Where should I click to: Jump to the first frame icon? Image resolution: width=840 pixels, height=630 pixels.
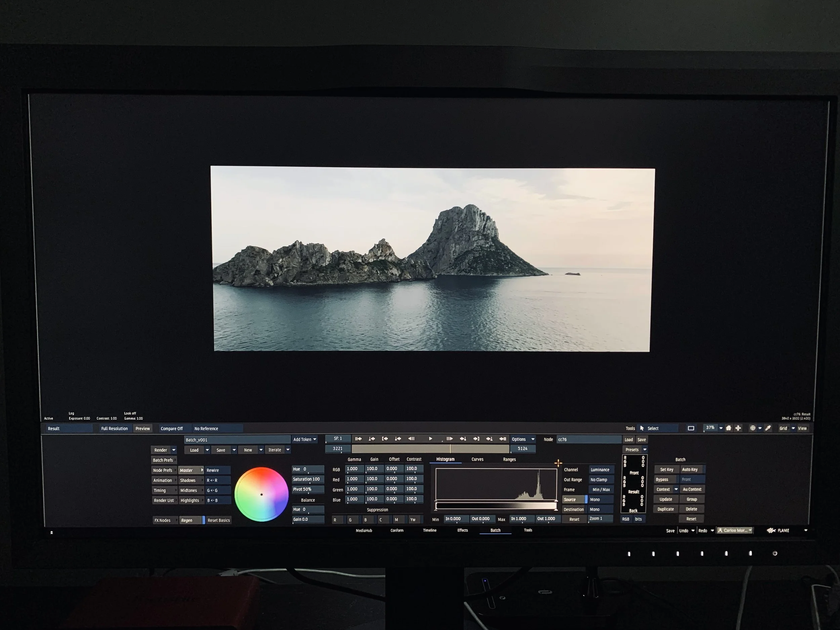pos(358,438)
